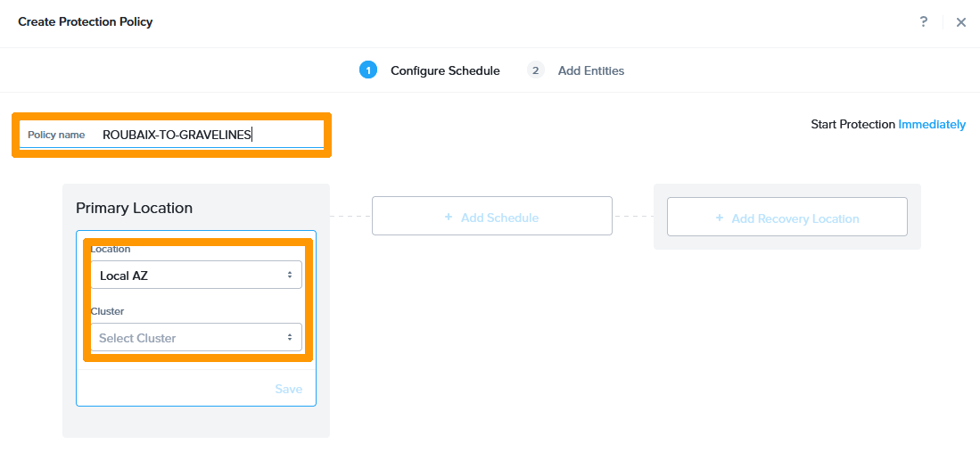The height and width of the screenshot is (469, 980).
Task: Select the Primary Location panel heading
Action: 134,208
